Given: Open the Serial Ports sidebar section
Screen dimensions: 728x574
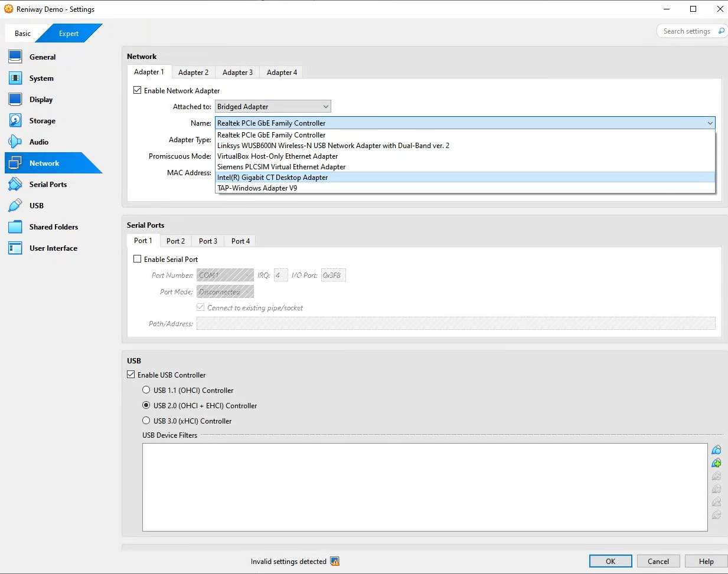Looking at the screenshot, I should (x=48, y=185).
